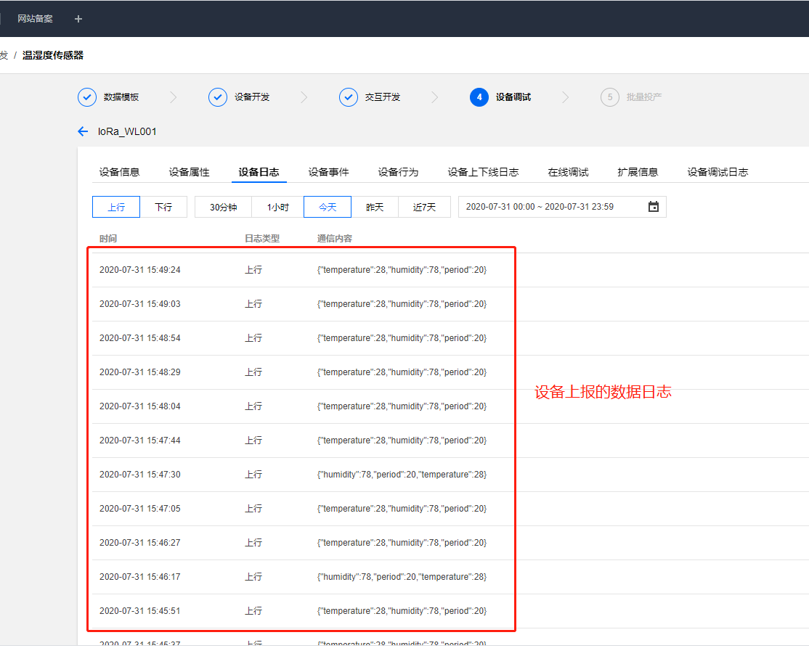Select the 近7天 time range option
The image size is (809, 672).
click(424, 207)
